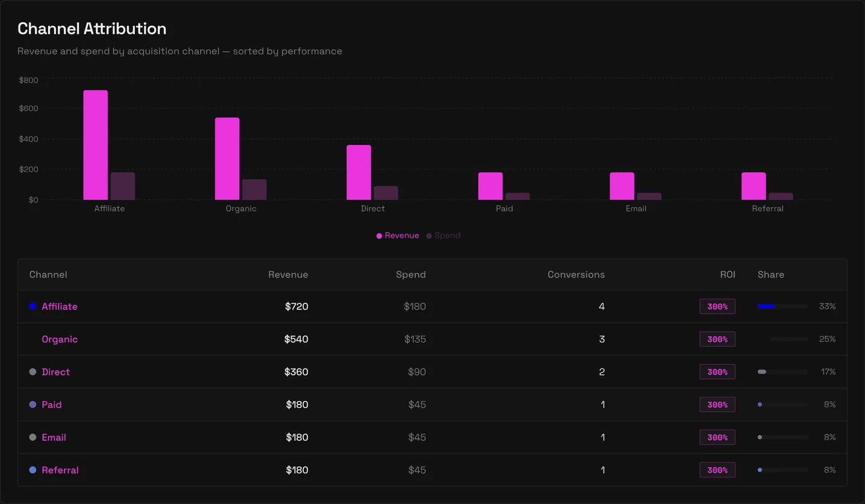The height and width of the screenshot is (504, 865).
Task: Open the Organic channel name in the table
Action: coord(60,339)
